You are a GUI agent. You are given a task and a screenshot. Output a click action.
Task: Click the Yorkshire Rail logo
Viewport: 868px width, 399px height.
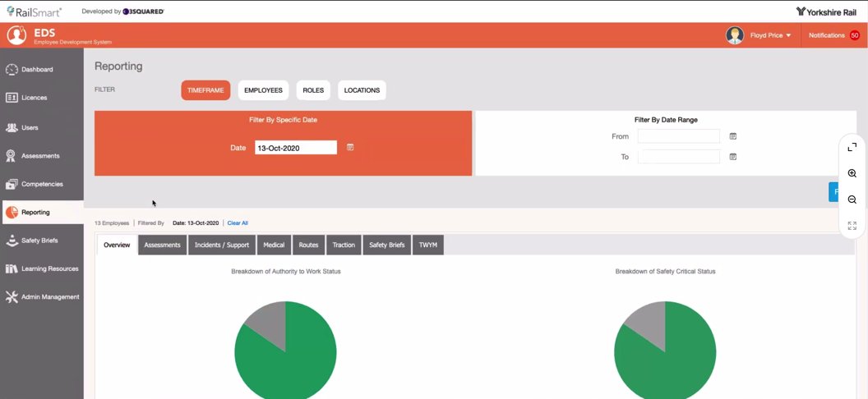[826, 11]
